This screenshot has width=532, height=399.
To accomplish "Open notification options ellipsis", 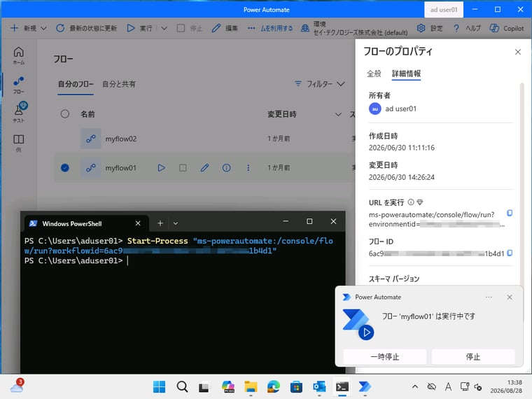I will [489, 297].
